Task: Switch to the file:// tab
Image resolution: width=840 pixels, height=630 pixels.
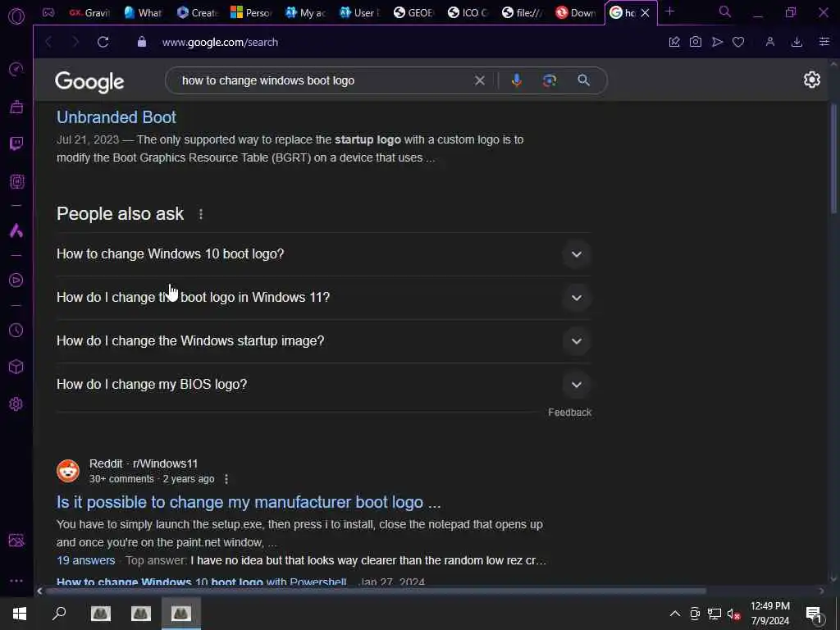Action: 522,13
